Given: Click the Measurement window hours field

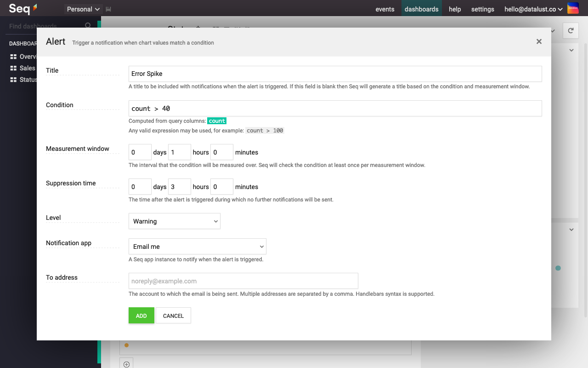Looking at the screenshot, I should pos(180,152).
